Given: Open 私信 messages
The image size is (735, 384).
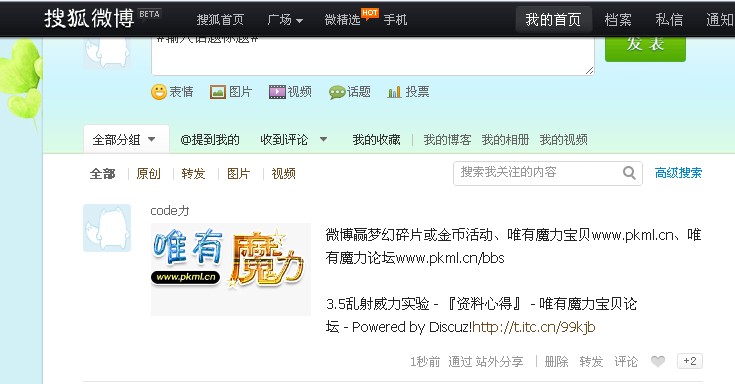Looking at the screenshot, I should click(x=669, y=20).
